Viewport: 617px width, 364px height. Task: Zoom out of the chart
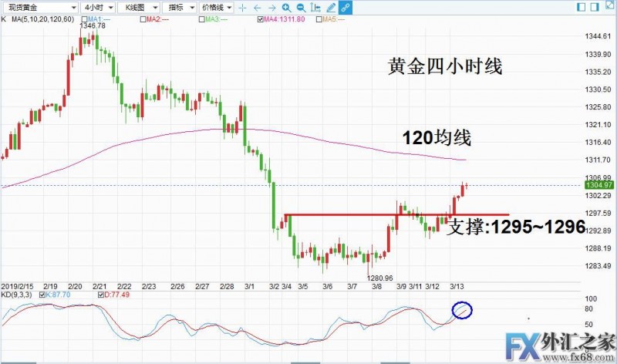300,7
